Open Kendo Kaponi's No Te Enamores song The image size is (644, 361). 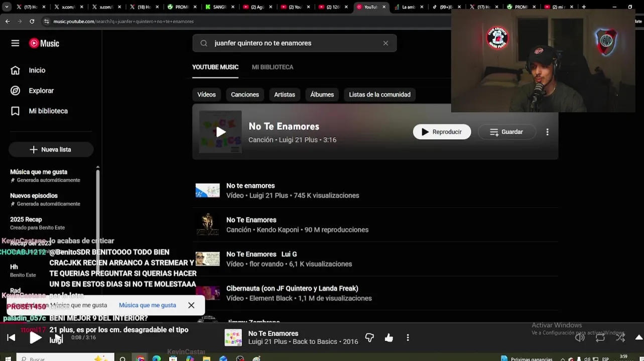tap(376, 225)
